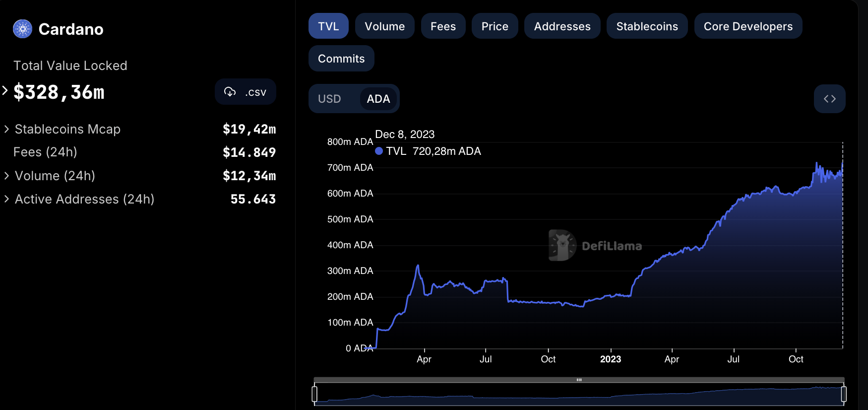The width and height of the screenshot is (868, 410).
Task: Click the left range slider handle
Action: (x=314, y=394)
